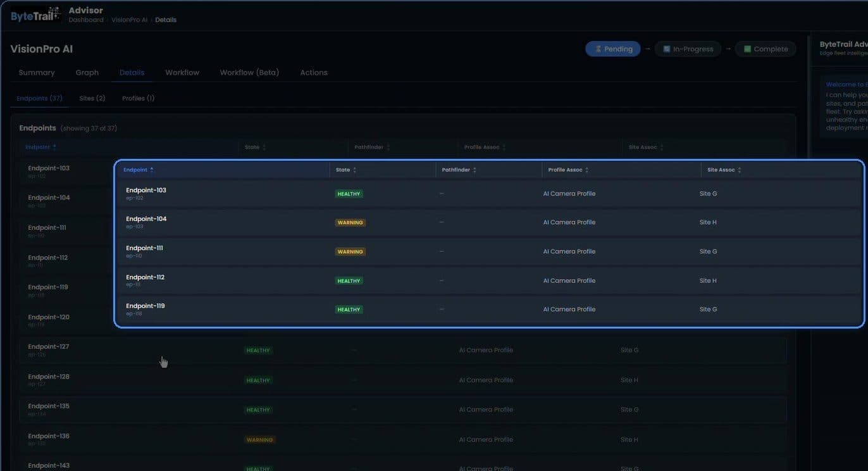The height and width of the screenshot is (471, 868).
Task: Switch to the Workflow (Beta) tab
Action: [249, 73]
